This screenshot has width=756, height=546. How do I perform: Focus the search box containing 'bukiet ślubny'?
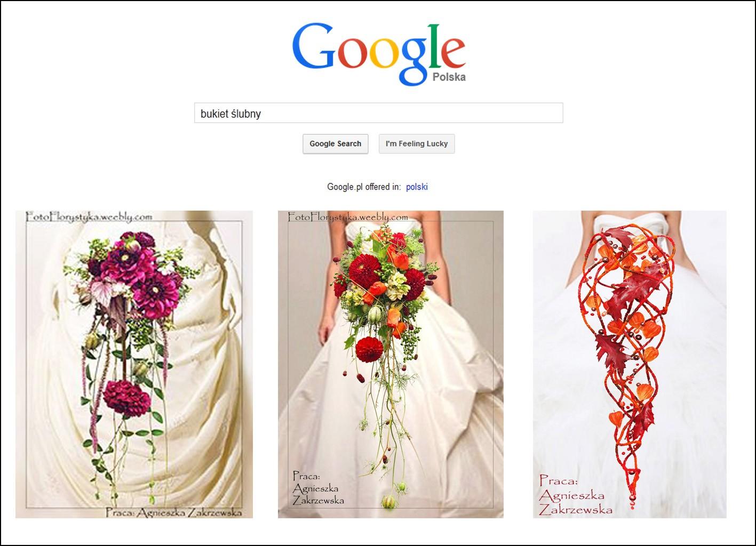click(x=378, y=113)
